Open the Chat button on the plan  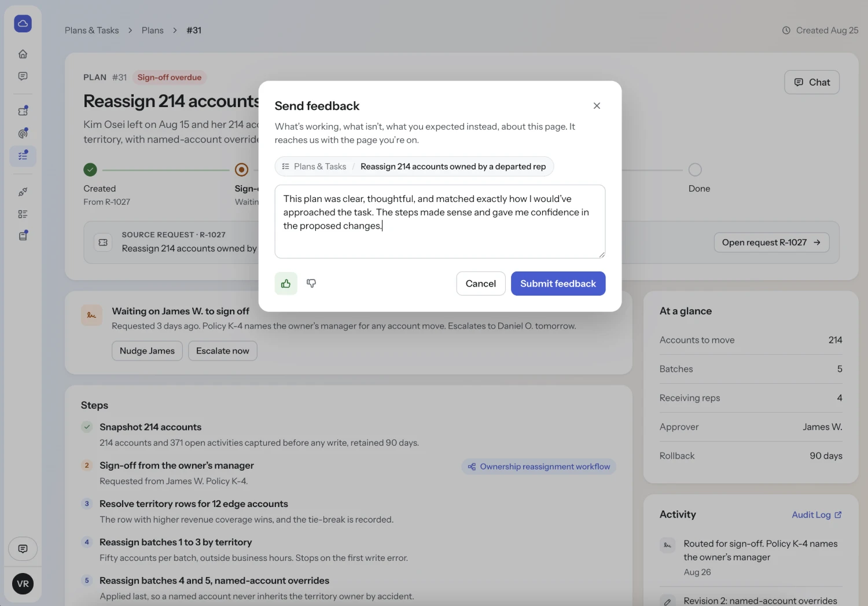click(812, 82)
